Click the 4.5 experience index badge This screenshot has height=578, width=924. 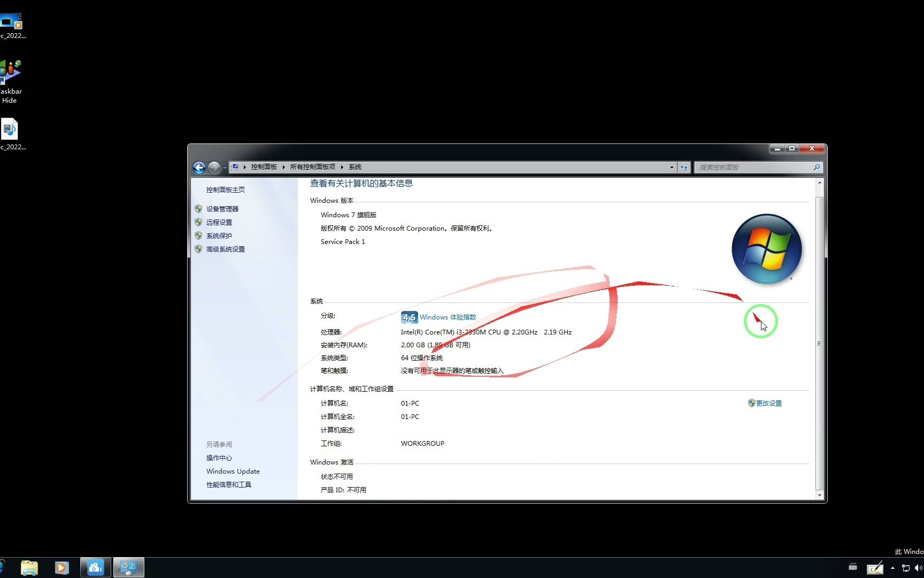[x=409, y=317]
